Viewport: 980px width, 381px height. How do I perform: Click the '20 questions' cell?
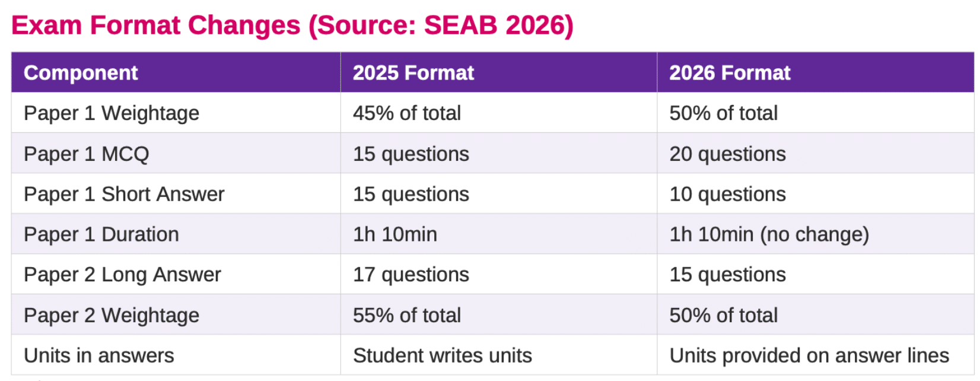[x=727, y=154]
